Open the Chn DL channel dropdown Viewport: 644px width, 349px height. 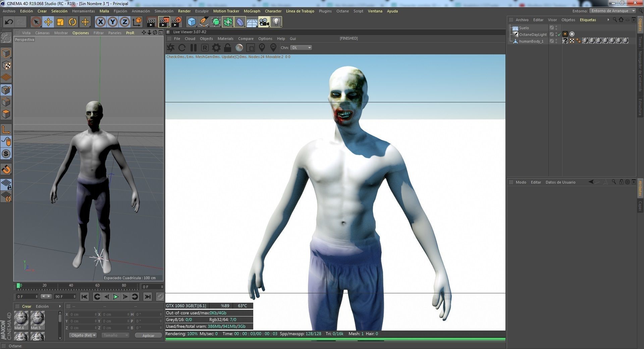[x=301, y=48]
